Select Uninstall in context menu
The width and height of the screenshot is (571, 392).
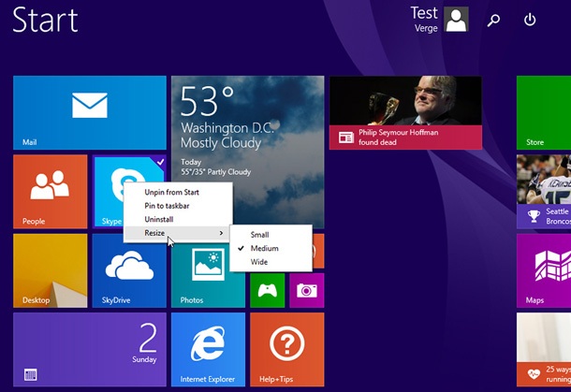[x=159, y=219]
